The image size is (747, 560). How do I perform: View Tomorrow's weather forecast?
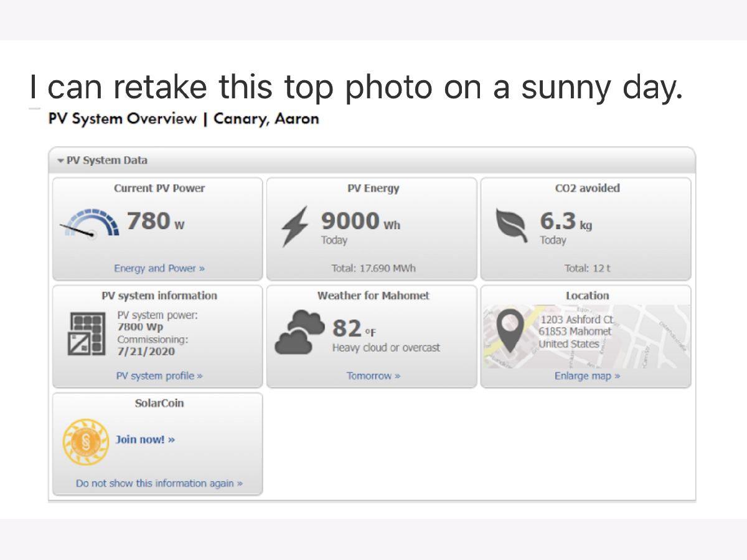373,376
